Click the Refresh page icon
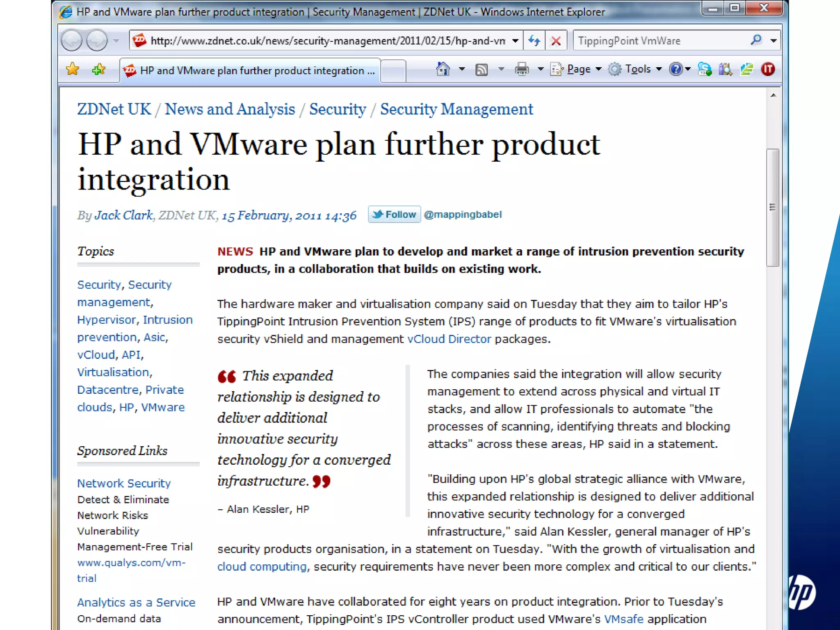The height and width of the screenshot is (630, 840). coord(534,41)
